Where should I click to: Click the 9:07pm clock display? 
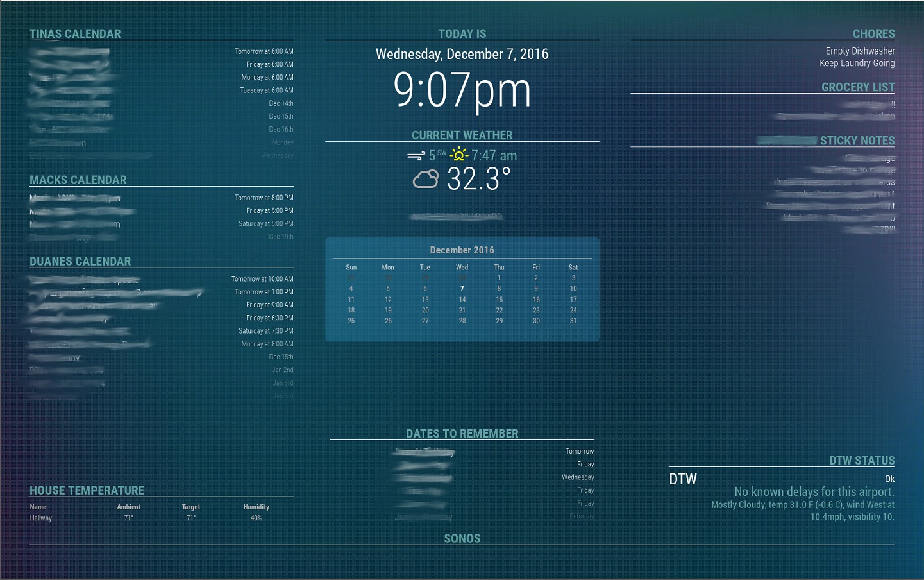(462, 90)
